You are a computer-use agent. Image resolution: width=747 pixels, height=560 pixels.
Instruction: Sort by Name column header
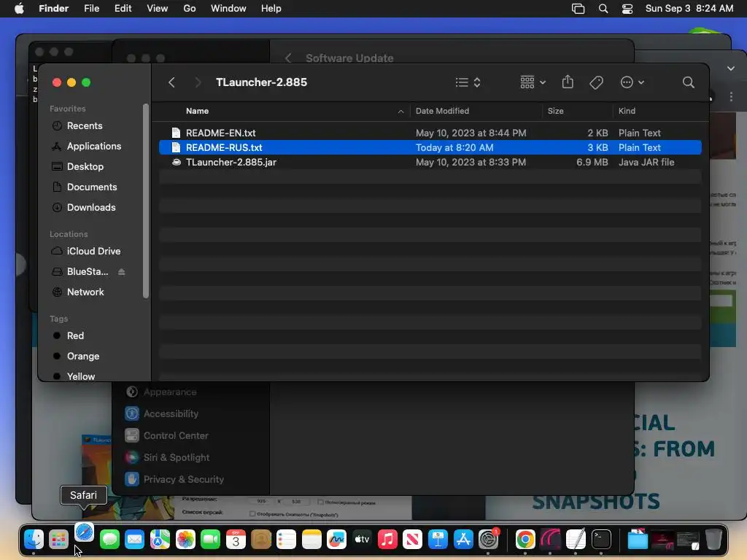point(197,111)
